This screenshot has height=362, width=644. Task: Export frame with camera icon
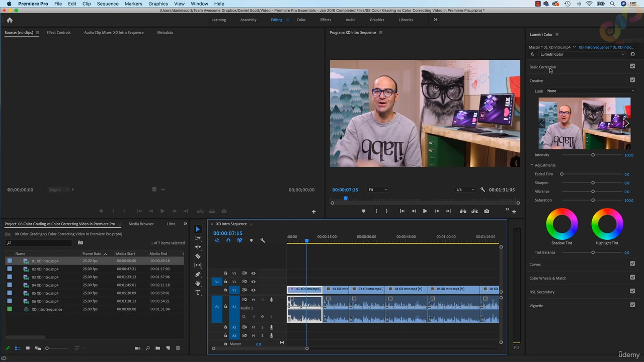click(x=487, y=211)
